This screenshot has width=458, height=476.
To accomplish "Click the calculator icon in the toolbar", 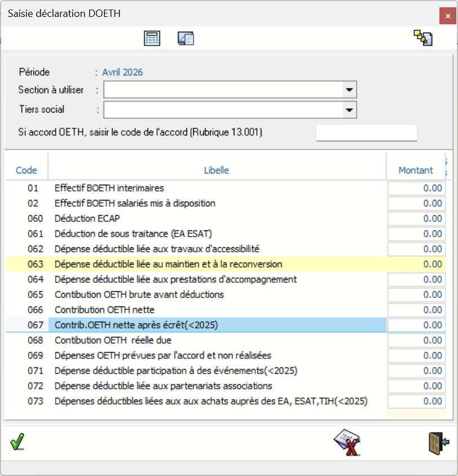I will [x=152, y=38].
